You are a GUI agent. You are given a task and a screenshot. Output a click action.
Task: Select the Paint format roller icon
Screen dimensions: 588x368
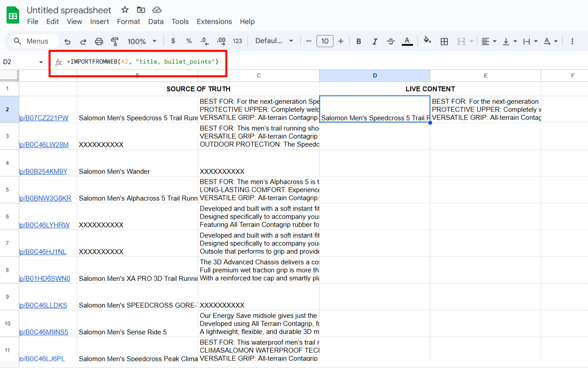[x=115, y=41]
